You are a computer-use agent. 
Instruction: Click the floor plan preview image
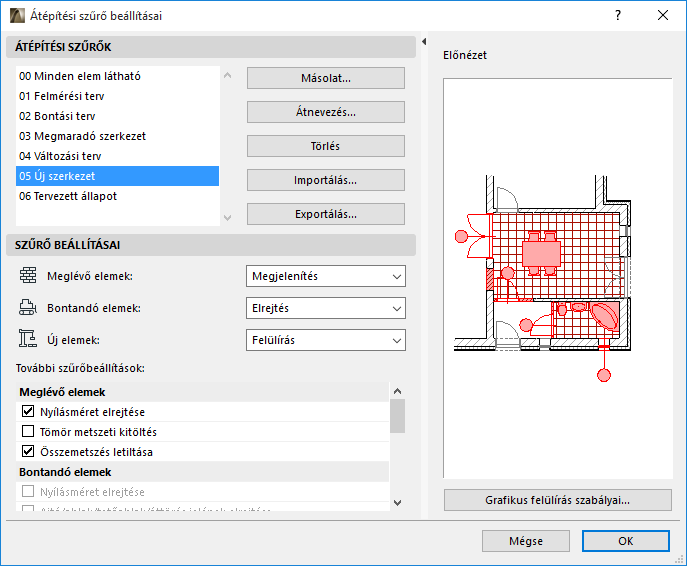(x=557, y=278)
